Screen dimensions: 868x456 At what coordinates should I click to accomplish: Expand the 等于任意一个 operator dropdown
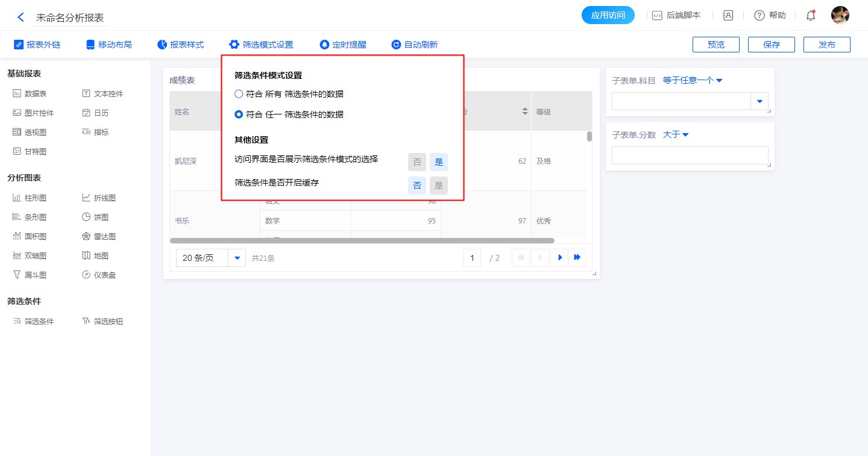(x=692, y=80)
